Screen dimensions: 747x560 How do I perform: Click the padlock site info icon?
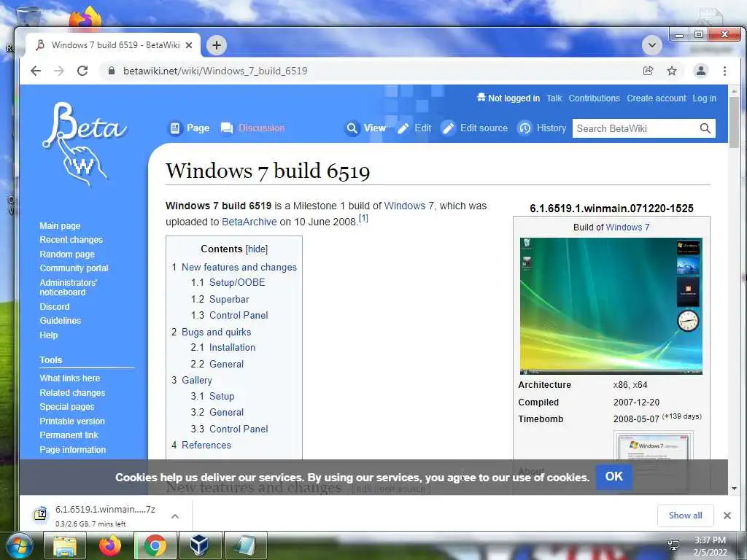pyautogui.click(x=112, y=71)
